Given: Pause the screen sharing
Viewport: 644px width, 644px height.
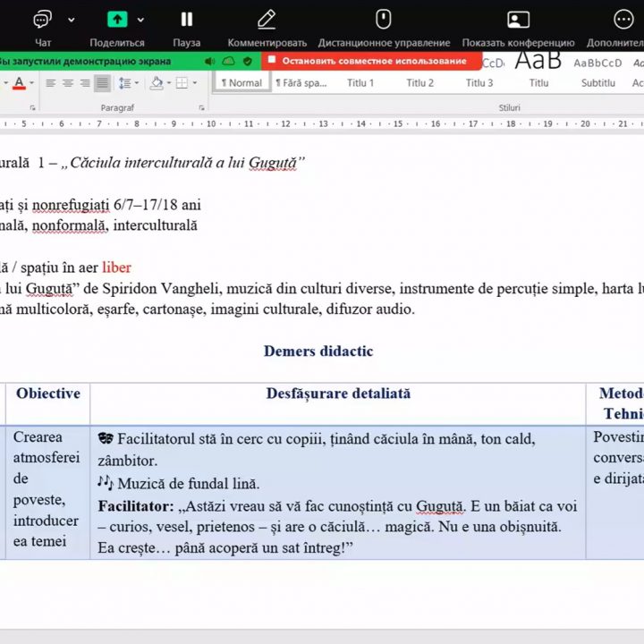Looking at the screenshot, I should (x=186, y=20).
